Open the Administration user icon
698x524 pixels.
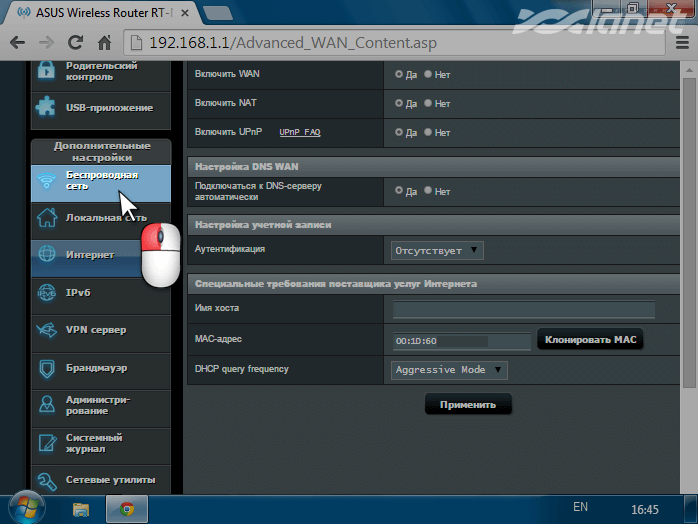pos(47,405)
